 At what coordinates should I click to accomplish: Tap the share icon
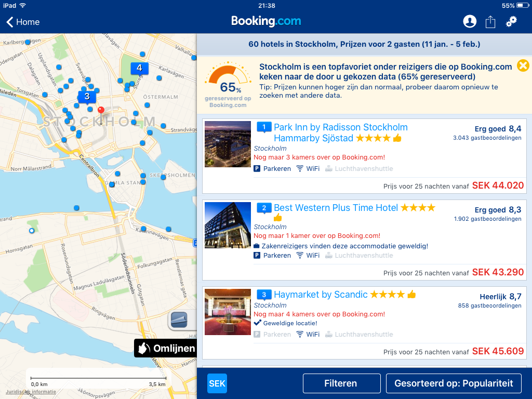coord(490,22)
